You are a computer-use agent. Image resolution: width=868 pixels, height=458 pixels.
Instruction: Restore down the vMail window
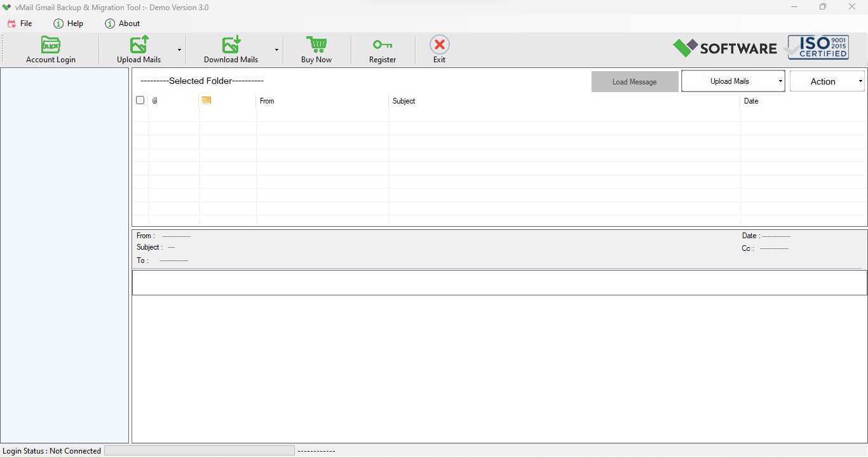pos(823,7)
